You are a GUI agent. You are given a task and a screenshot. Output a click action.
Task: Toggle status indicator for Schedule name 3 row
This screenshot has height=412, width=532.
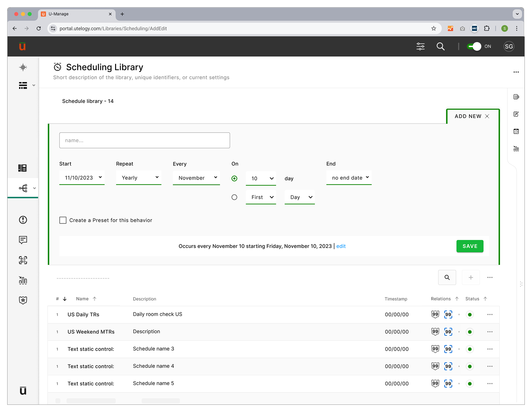point(470,349)
